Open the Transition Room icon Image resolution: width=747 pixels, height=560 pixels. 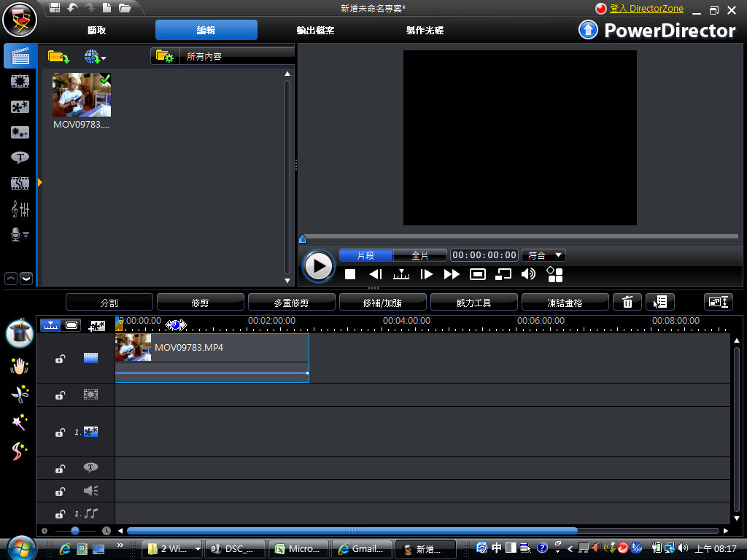(20, 183)
